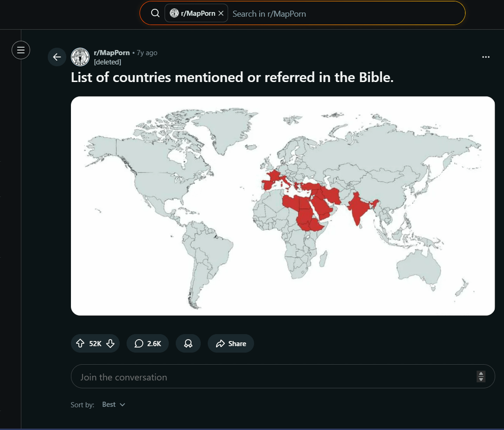This screenshot has width=504, height=430.
Task: Open the r/MapPorn community avatar
Action: point(80,57)
